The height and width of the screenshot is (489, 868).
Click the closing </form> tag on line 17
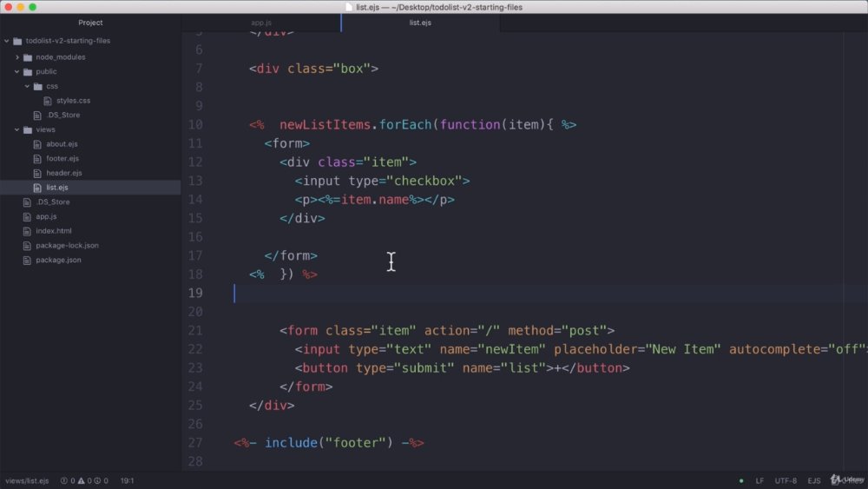[291, 256]
